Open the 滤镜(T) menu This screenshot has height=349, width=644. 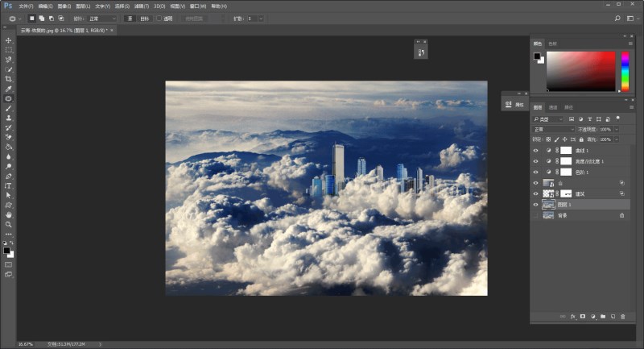coord(142,6)
